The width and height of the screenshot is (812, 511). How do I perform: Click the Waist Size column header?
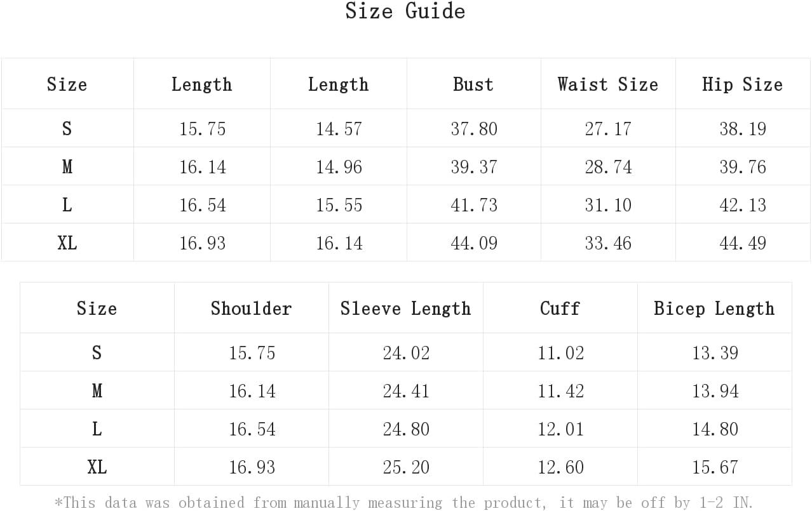tap(608, 84)
